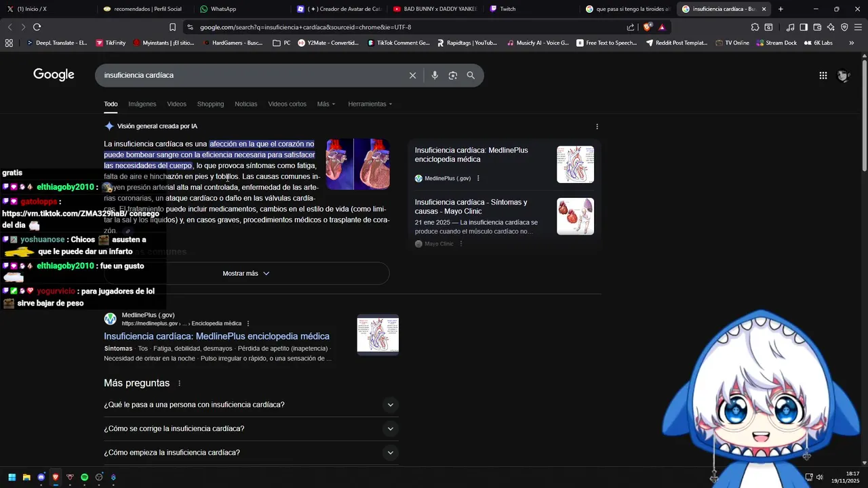Select the 'Noticias' search tab
The width and height of the screenshot is (868, 488).
pos(246,104)
